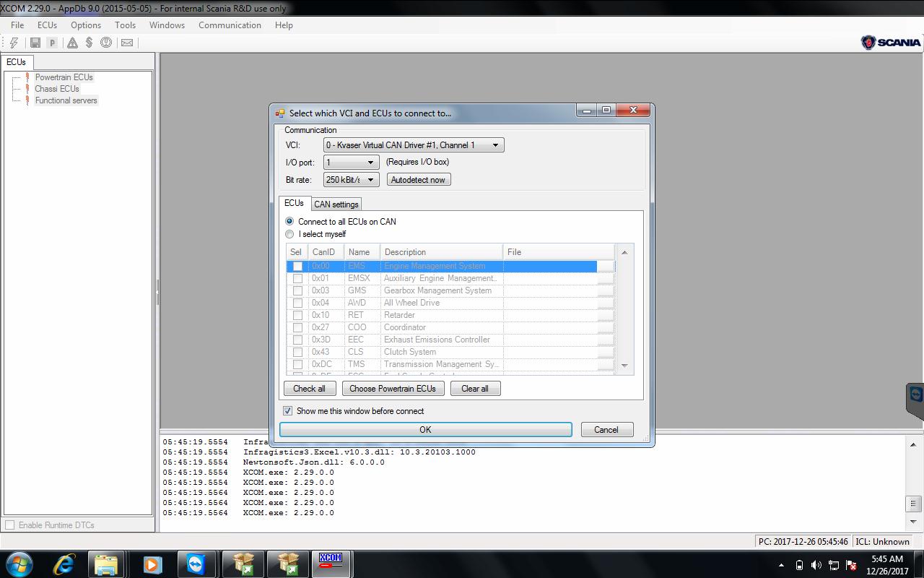The image size is (924, 578).
Task: Show hidden tray icons arrow
Action: (x=782, y=565)
